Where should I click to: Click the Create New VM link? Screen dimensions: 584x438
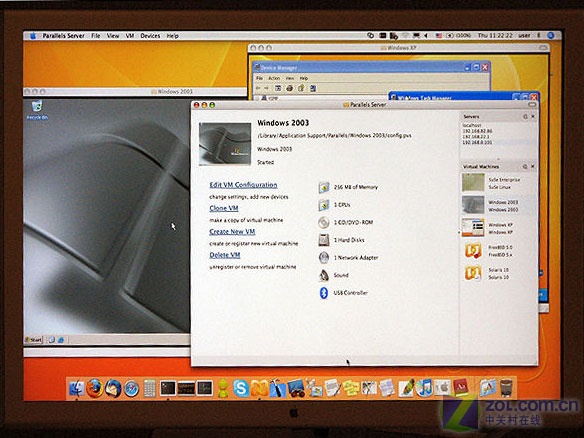pyautogui.click(x=232, y=232)
